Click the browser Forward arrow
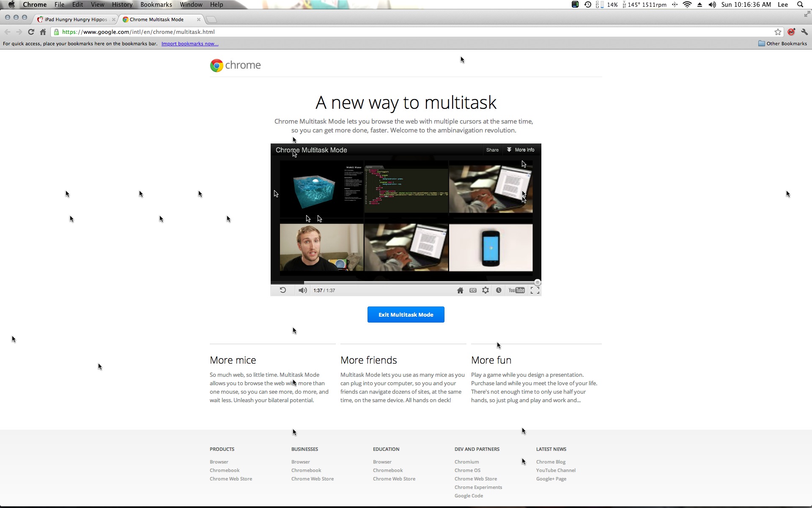 click(x=19, y=32)
